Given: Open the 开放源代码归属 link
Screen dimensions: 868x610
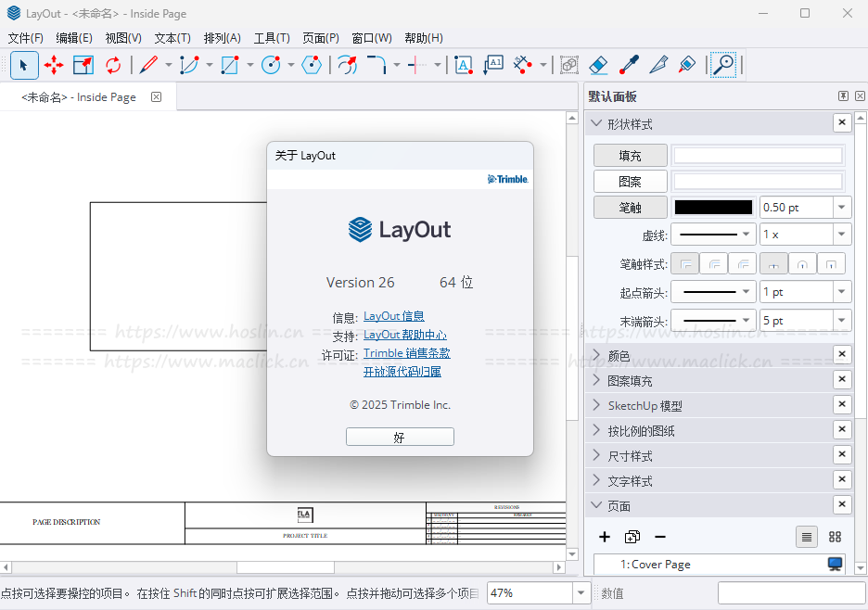Looking at the screenshot, I should [402, 372].
